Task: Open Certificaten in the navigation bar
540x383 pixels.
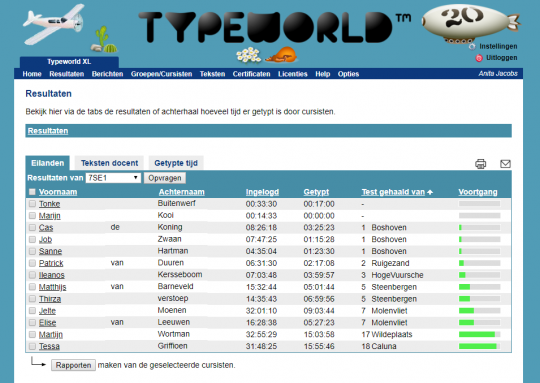Action: [x=251, y=74]
